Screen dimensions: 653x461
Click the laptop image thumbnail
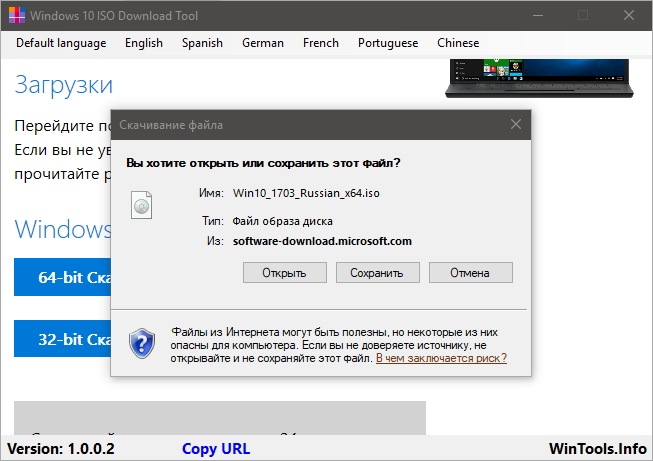539,78
